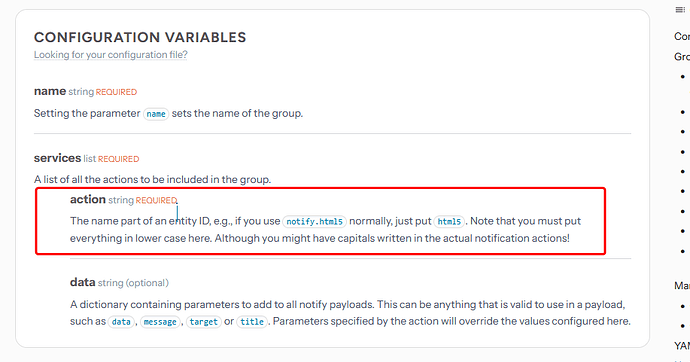Click the 'notify.html5' code badge
Viewport: 690px width, 362px height.
click(314, 221)
